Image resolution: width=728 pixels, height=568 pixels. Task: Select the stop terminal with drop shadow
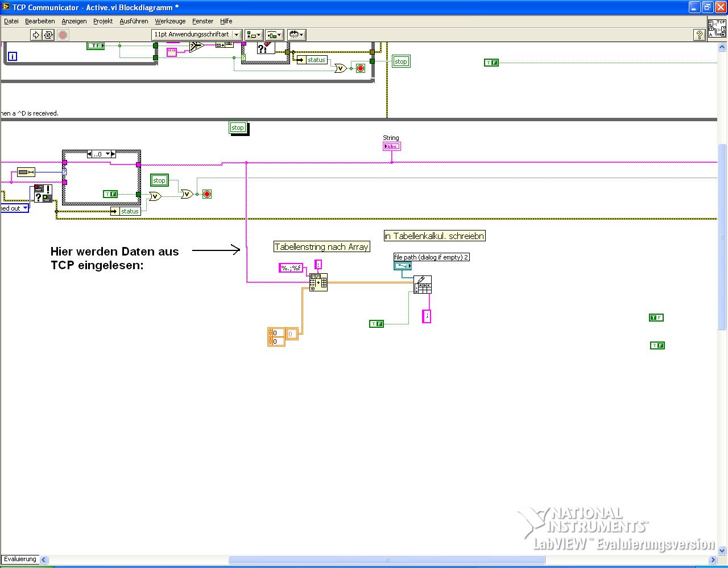pos(238,127)
